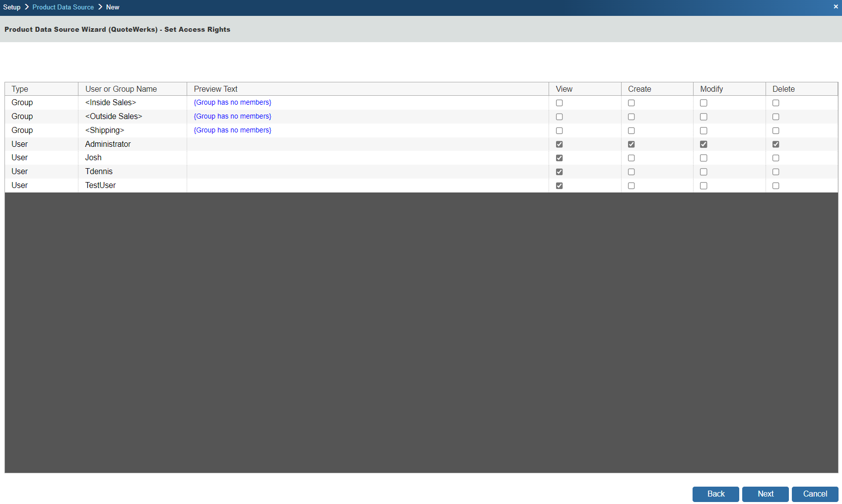Grant TestUser the Modify permission

click(703, 186)
